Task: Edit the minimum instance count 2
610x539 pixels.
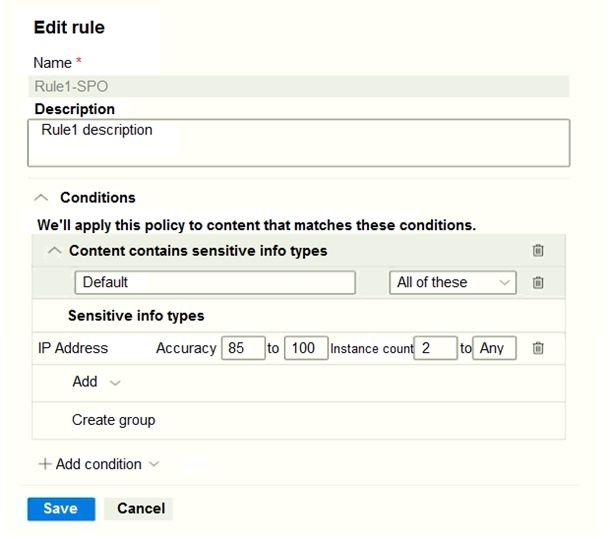Action: tap(435, 348)
